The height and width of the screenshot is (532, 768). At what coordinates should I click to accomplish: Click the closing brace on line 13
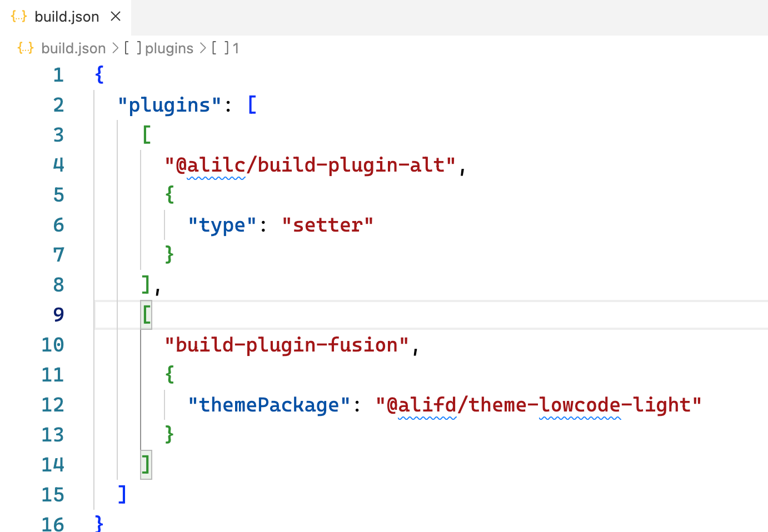coord(169,435)
